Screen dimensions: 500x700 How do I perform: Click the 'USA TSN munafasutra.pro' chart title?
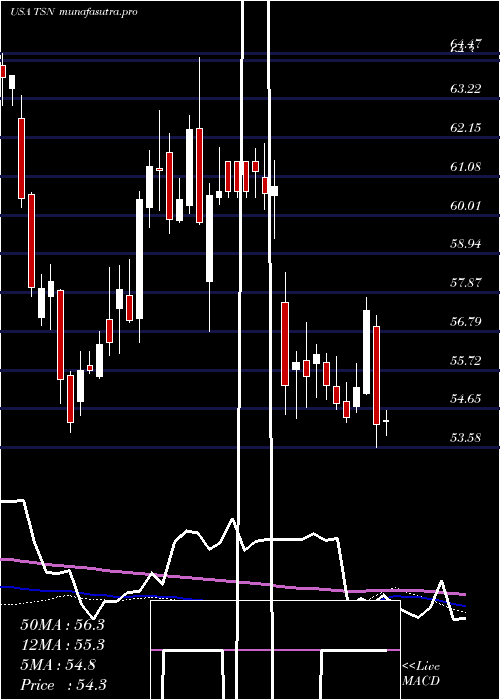[73, 12]
